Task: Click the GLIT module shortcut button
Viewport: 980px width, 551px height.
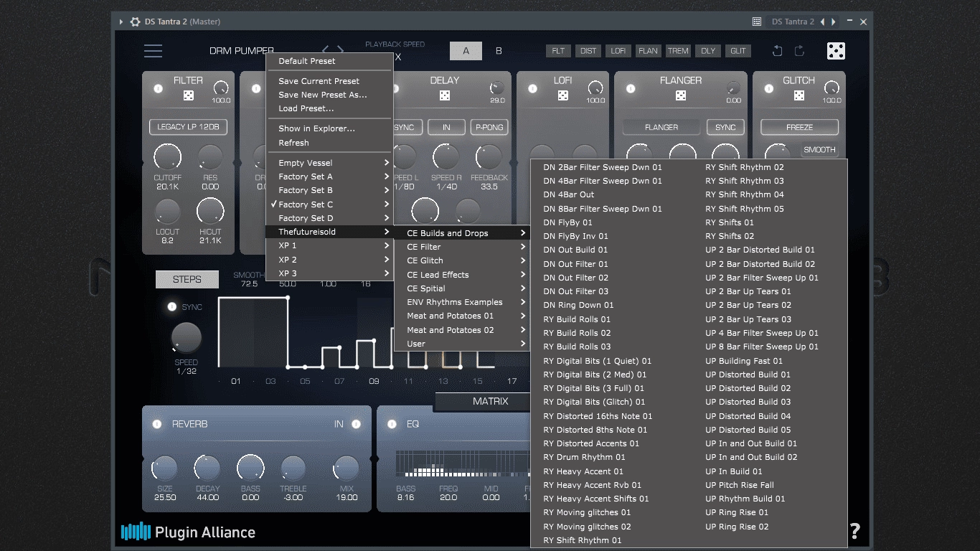Action: (x=738, y=51)
